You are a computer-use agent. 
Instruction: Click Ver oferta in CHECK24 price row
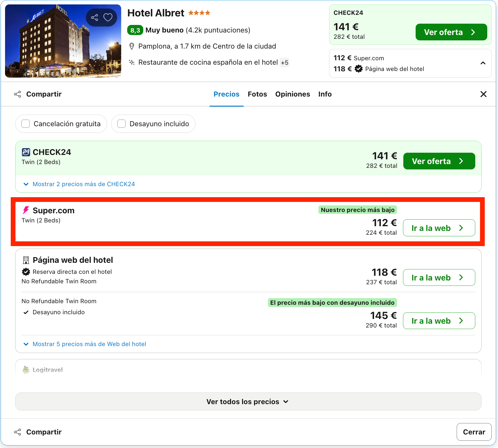click(439, 161)
